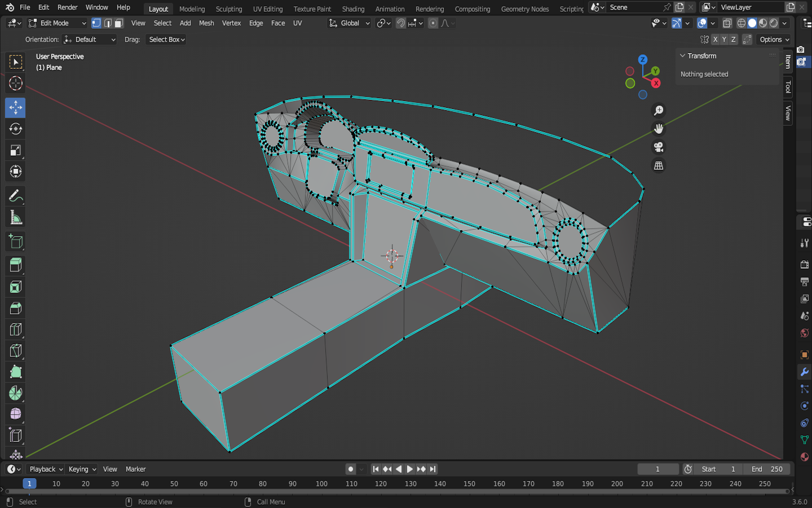Switch to the Tool sidebar tab
Viewport: 812px width, 508px height.
click(x=788, y=87)
